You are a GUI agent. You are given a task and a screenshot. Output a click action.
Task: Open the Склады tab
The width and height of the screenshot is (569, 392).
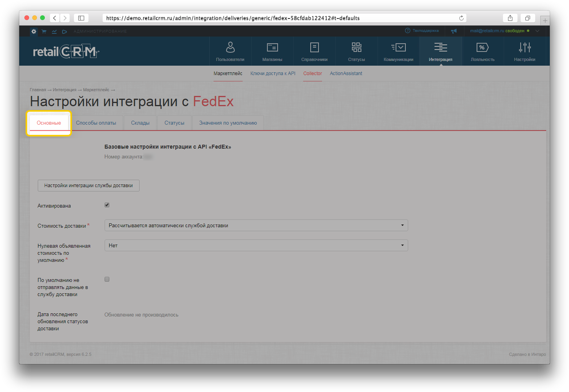pyautogui.click(x=140, y=123)
